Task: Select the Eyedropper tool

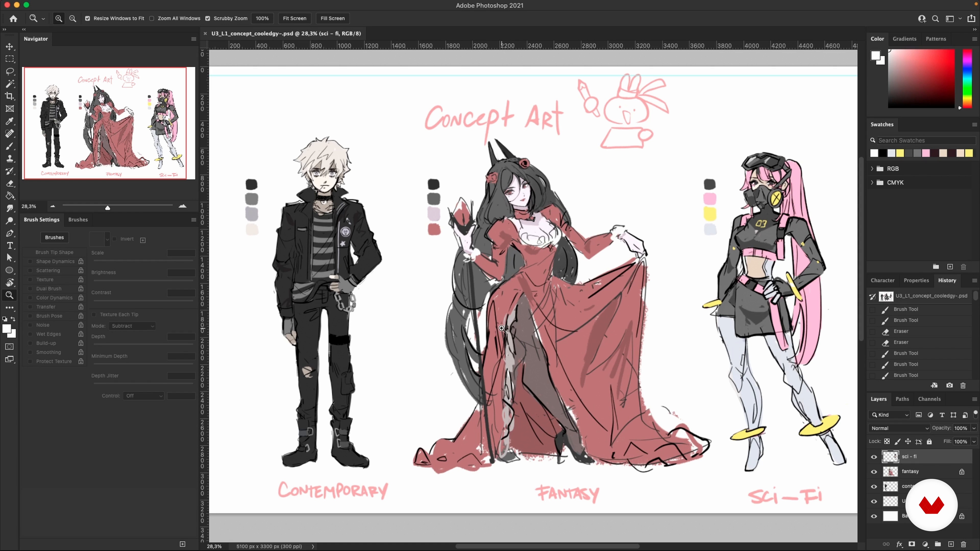Action: coord(9,121)
